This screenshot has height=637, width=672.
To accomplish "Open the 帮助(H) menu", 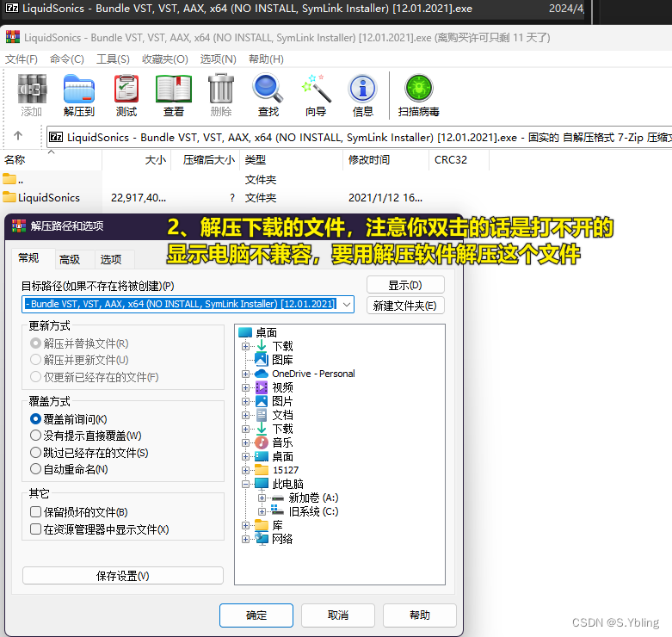I will [x=266, y=59].
